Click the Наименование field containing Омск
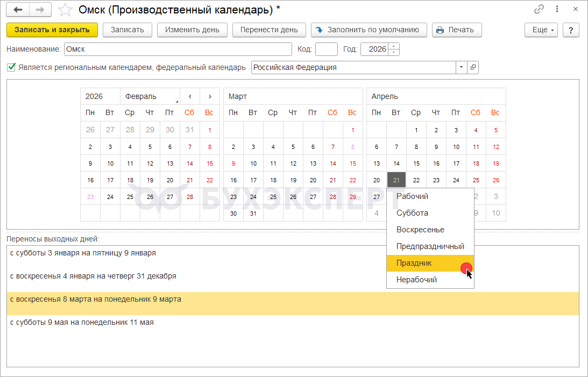The height and width of the screenshot is (377, 588). click(x=178, y=49)
